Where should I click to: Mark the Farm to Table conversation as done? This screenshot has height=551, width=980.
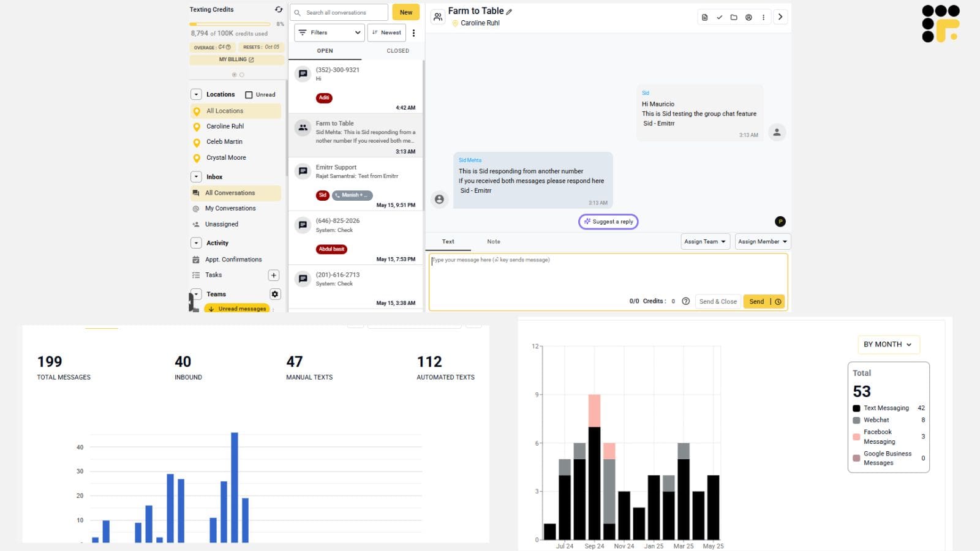[720, 17]
